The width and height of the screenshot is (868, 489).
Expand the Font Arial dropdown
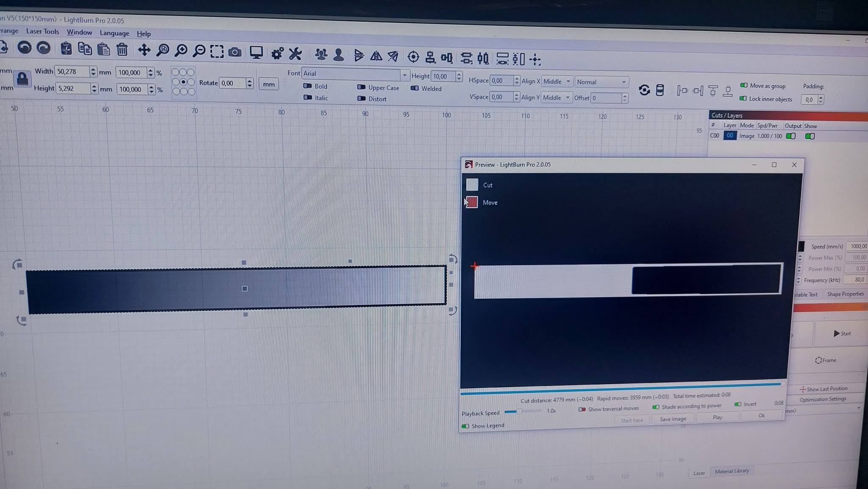click(x=404, y=75)
